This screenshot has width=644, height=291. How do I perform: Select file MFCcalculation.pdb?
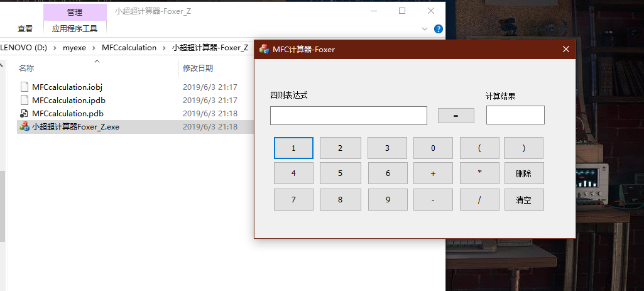[x=68, y=113]
